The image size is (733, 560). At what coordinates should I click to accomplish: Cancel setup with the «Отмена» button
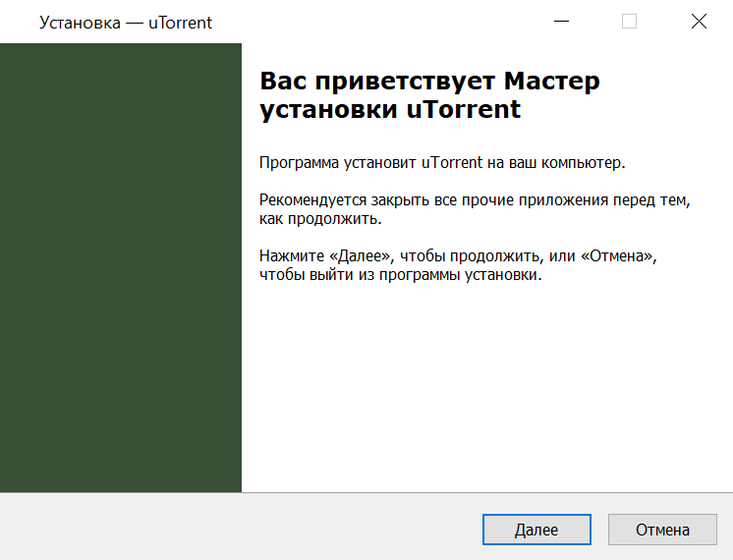click(x=662, y=530)
